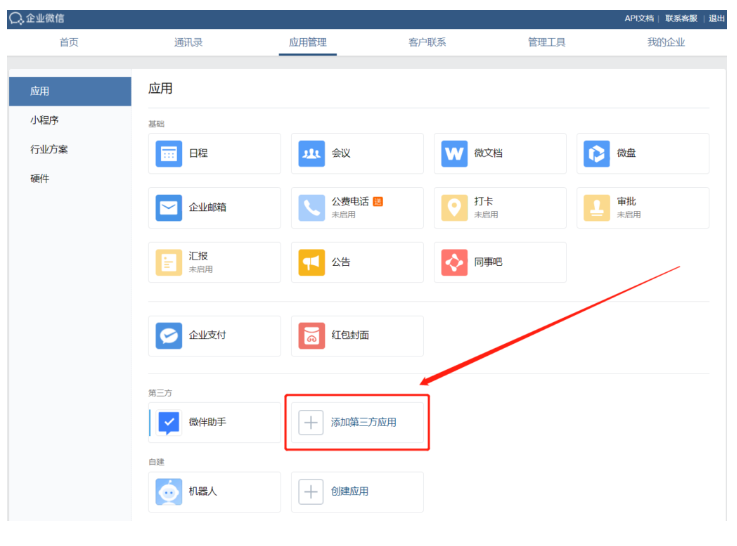Image resolution: width=737 pixels, height=546 pixels.
Task: Click the 基础 section heading
Action: point(157,124)
